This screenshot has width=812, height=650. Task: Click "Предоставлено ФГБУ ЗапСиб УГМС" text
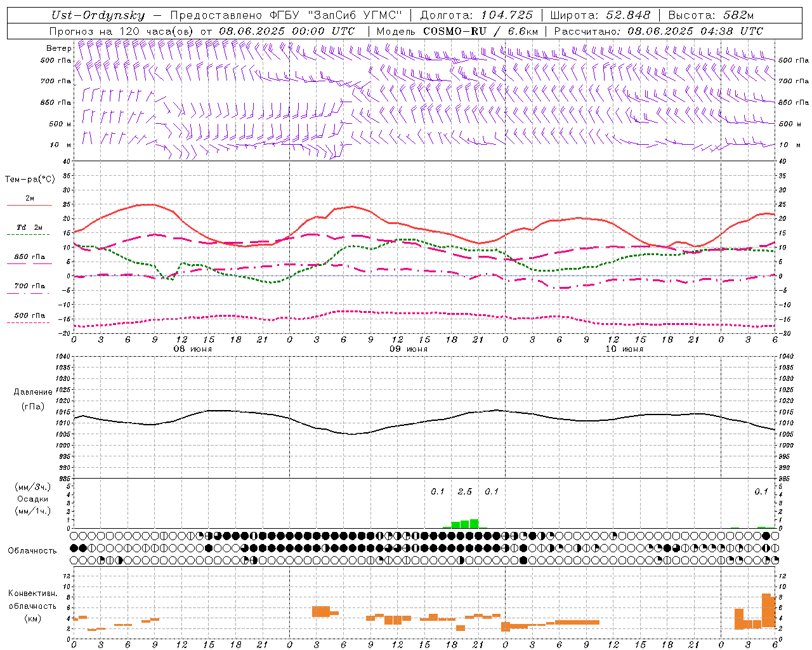[287, 15]
